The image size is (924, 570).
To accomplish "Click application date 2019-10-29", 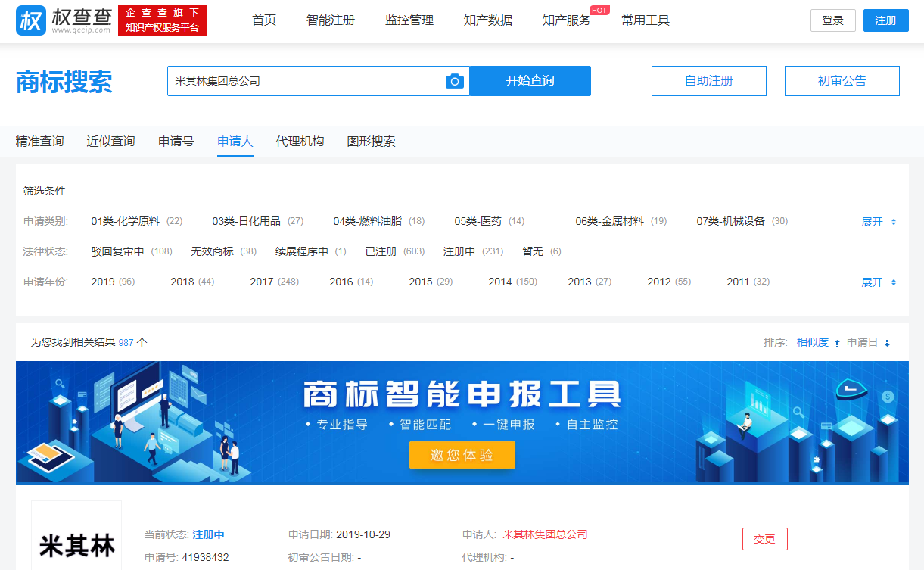I will coord(363,534).
